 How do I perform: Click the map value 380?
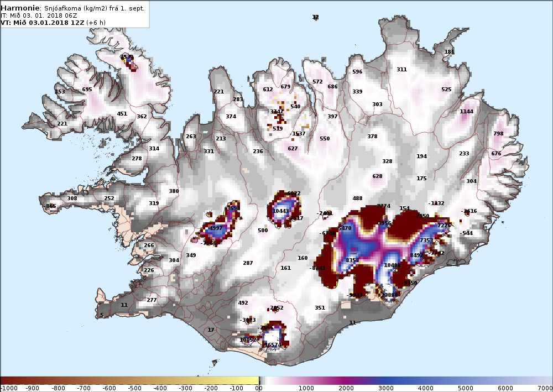point(174,191)
